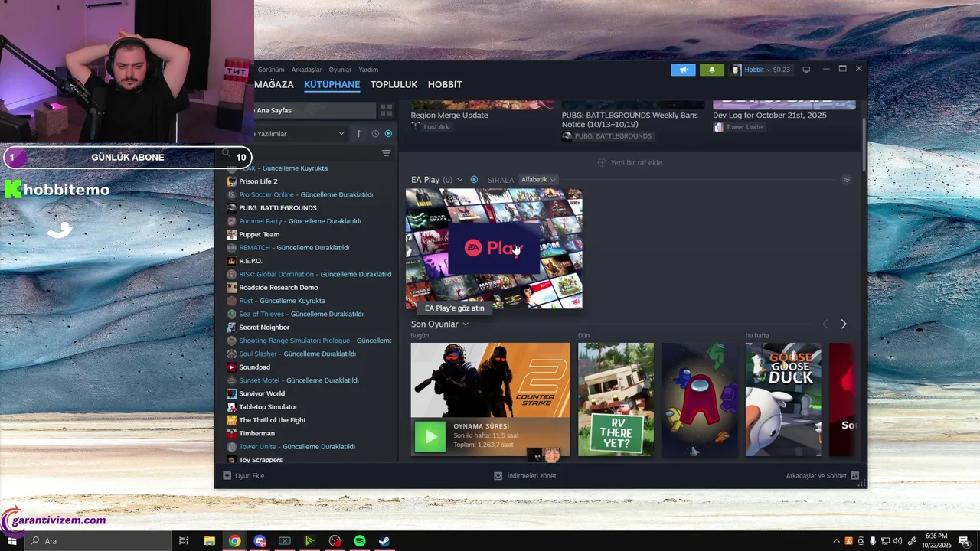The width and height of the screenshot is (980, 551).
Task: Open Chrome from the taskbar
Action: 234,541
